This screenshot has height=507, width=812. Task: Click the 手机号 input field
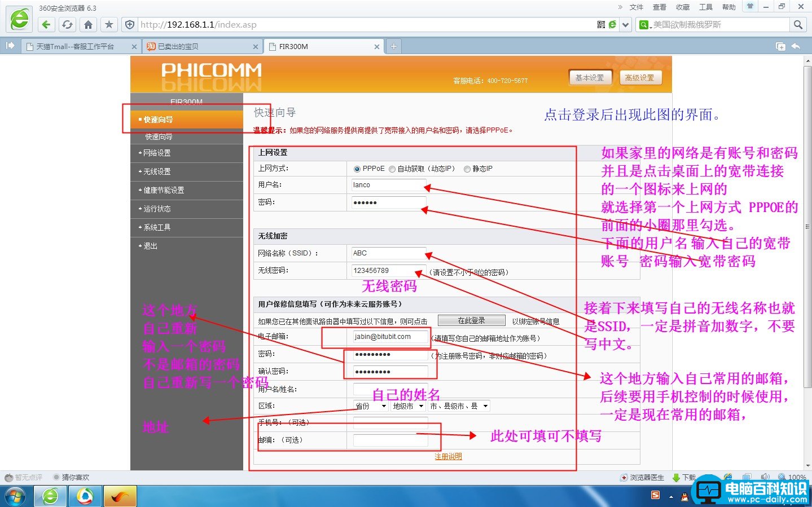click(x=390, y=423)
